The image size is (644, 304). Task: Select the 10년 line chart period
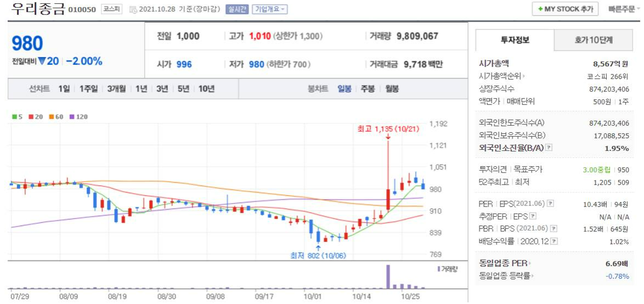click(x=206, y=88)
